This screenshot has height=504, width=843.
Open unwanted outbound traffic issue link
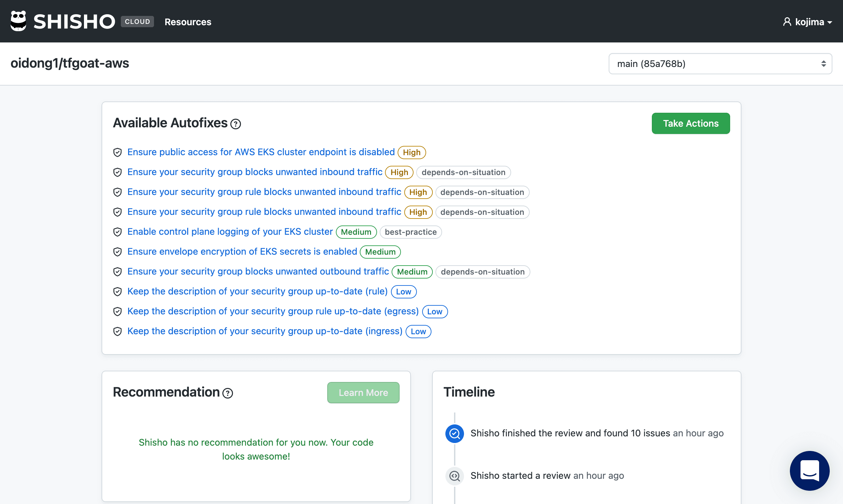pos(258,271)
